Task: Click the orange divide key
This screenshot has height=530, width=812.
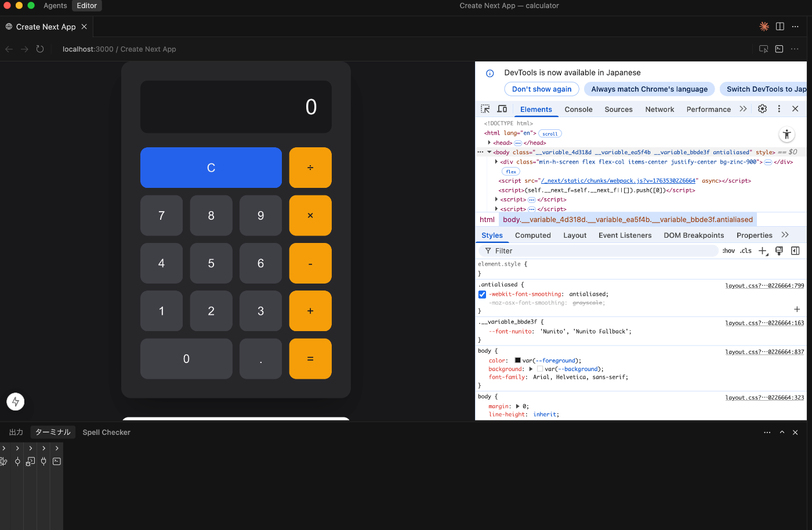Action: [x=310, y=168]
